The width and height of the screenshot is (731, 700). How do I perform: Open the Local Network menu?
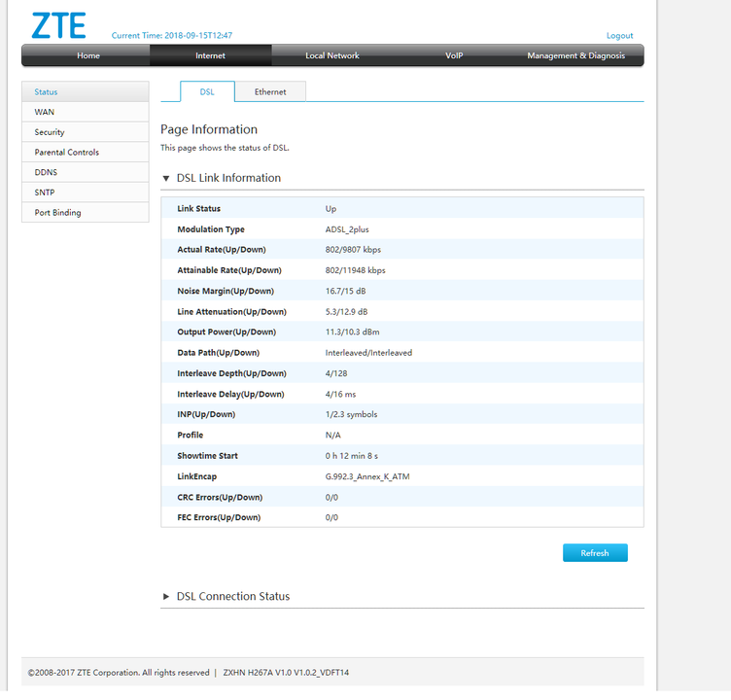[x=332, y=55]
